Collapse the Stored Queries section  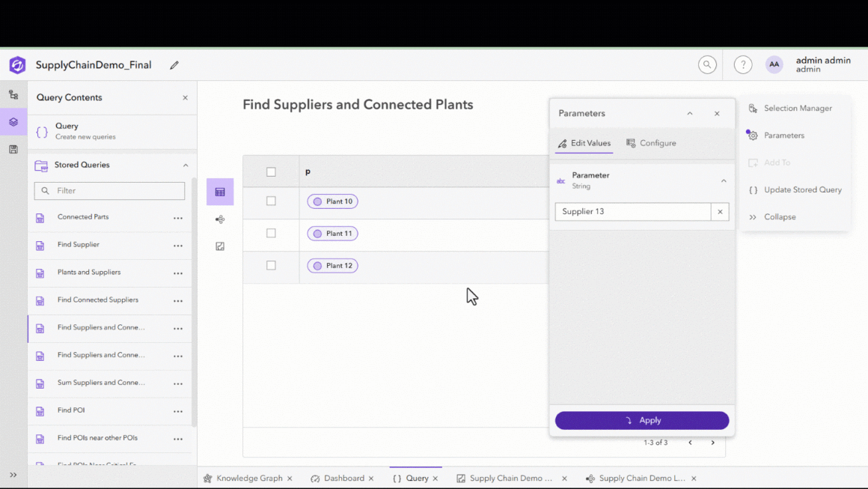(x=186, y=165)
